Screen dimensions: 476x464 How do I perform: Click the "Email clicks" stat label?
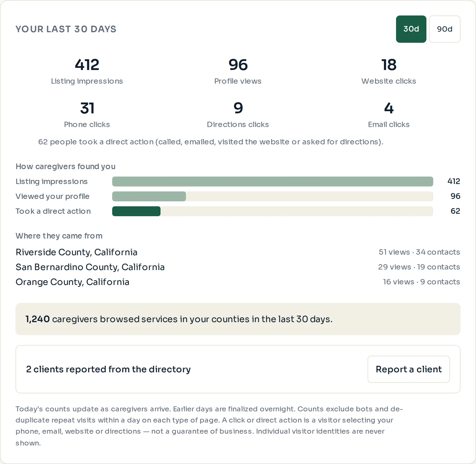[x=389, y=125]
